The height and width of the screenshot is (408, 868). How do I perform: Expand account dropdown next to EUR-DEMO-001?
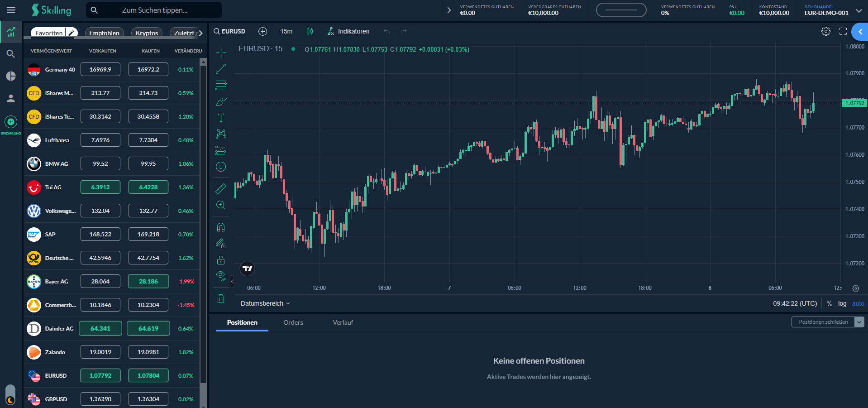pyautogui.click(x=859, y=11)
